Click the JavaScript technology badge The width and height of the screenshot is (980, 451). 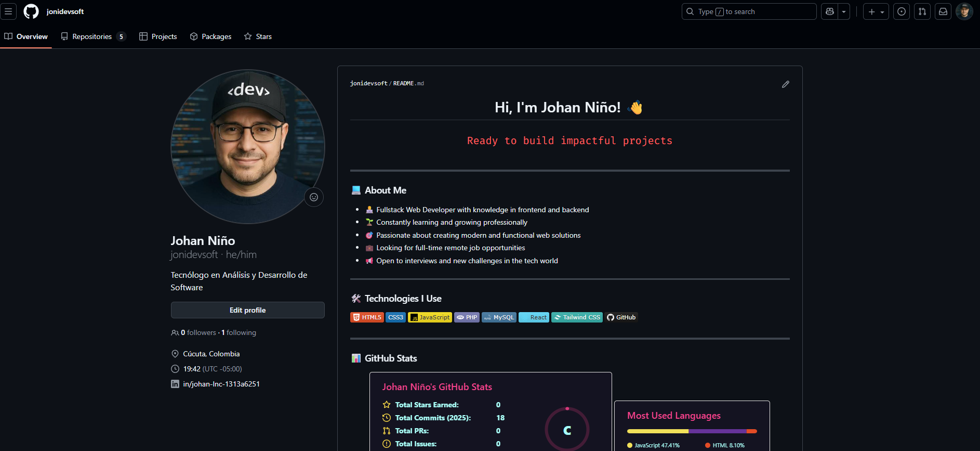[430, 317]
